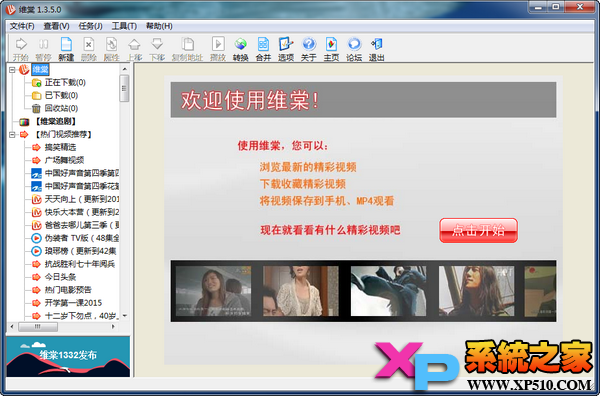This screenshot has width=600, height=396.
Task: Select the 【维棠追剧】 tree item
Action: click(56, 121)
